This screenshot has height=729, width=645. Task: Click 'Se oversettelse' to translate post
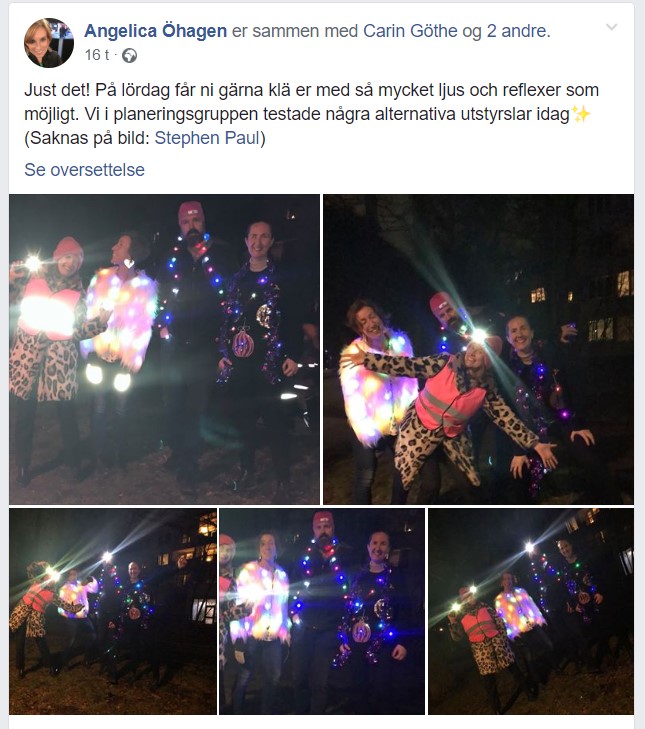[84, 170]
